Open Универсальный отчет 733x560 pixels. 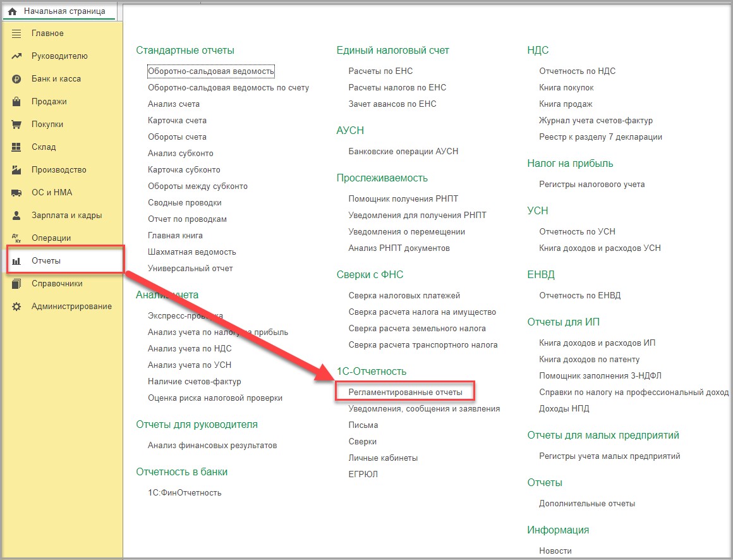tap(190, 269)
